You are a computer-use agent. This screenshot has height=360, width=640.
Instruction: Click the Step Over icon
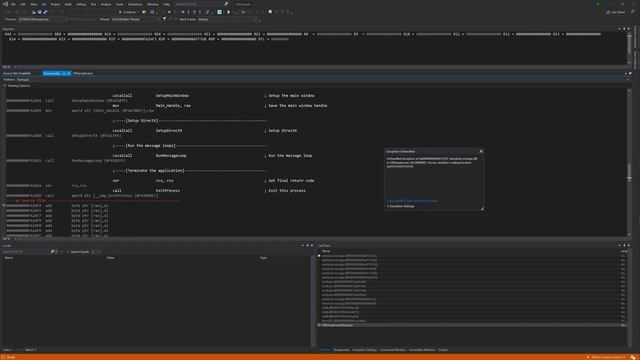tap(194, 12)
